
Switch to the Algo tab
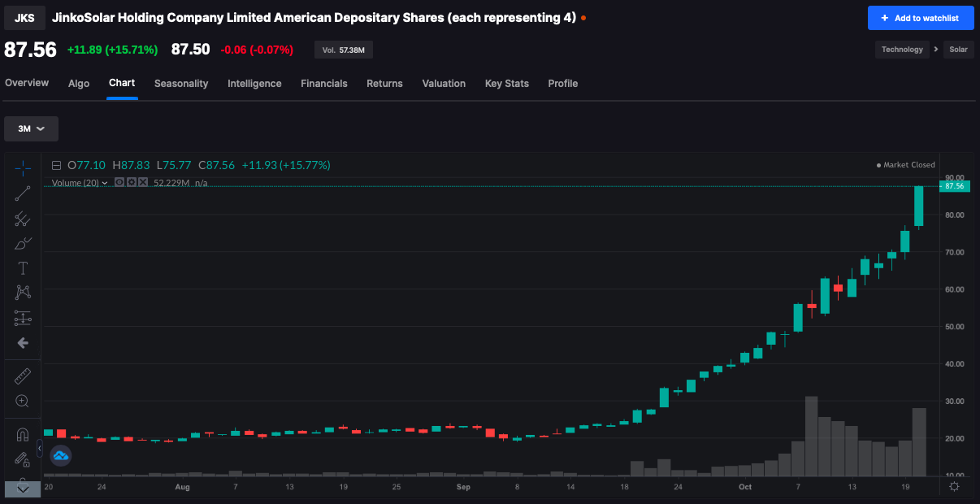click(x=79, y=83)
